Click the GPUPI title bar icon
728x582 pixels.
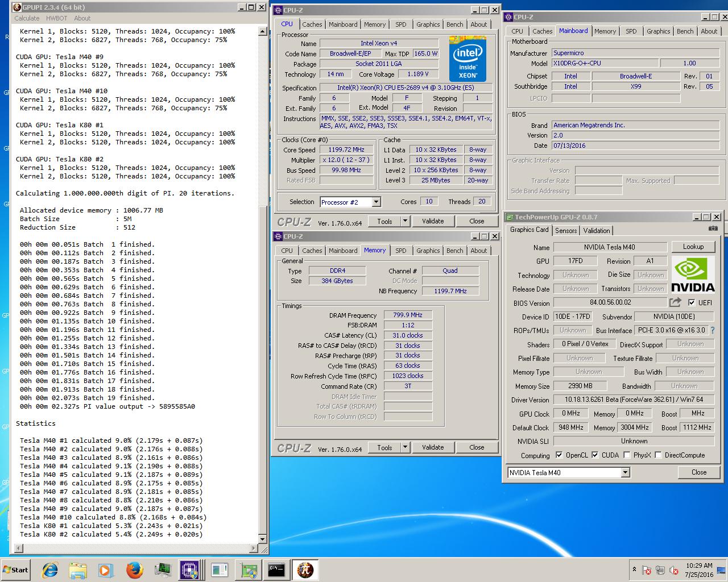click(x=16, y=7)
